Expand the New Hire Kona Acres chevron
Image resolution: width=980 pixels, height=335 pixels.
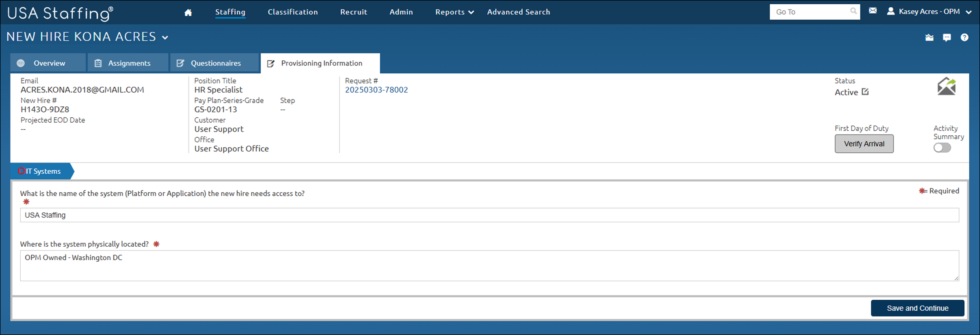[165, 38]
